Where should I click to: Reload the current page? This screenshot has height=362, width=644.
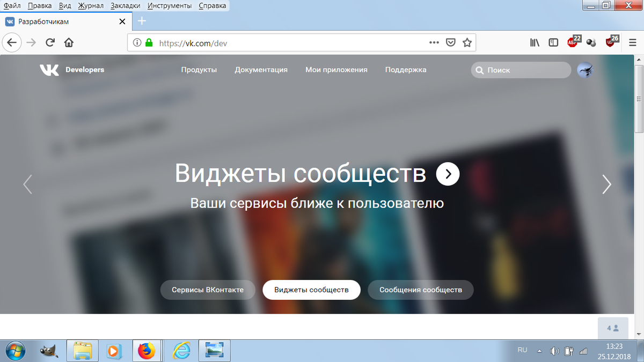(x=50, y=42)
